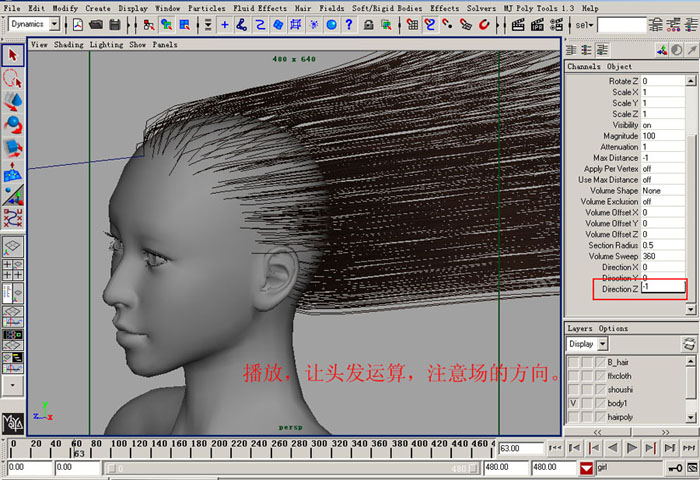Viewport: 700px width, 480px height.
Task: Open viewport Shading menu
Action: [x=69, y=45]
